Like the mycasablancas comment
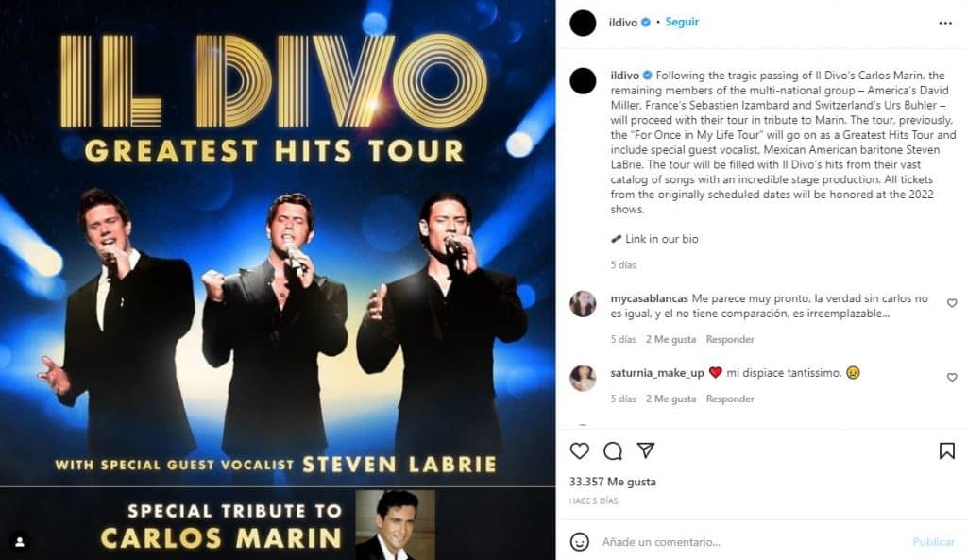The image size is (967, 560). tap(952, 303)
